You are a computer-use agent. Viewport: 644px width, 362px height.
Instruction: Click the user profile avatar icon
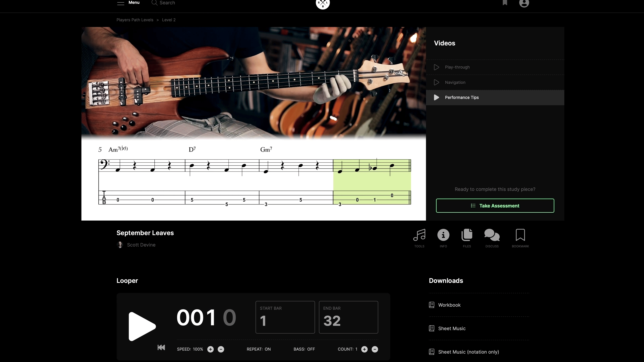point(524,3)
